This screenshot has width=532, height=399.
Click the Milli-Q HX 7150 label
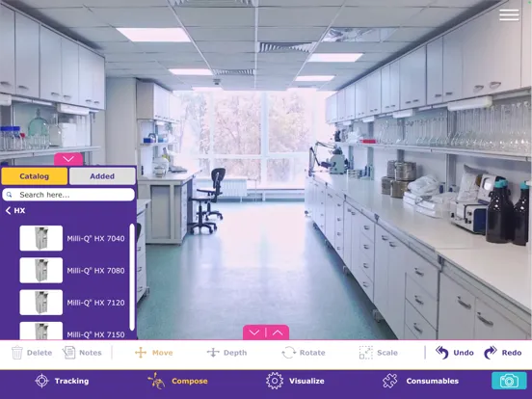[95, 334]
